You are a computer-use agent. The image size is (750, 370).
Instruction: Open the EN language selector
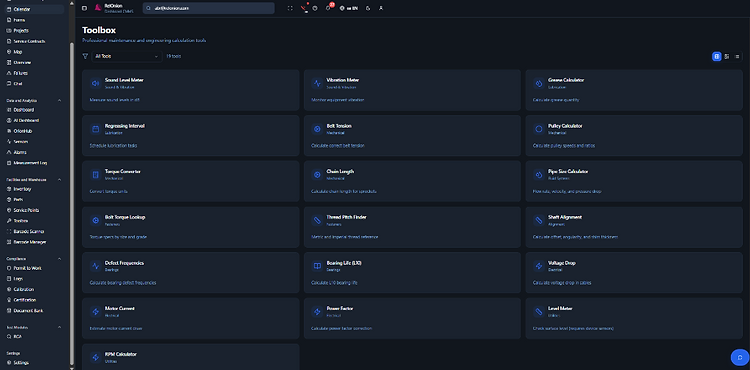coord(349,8)
